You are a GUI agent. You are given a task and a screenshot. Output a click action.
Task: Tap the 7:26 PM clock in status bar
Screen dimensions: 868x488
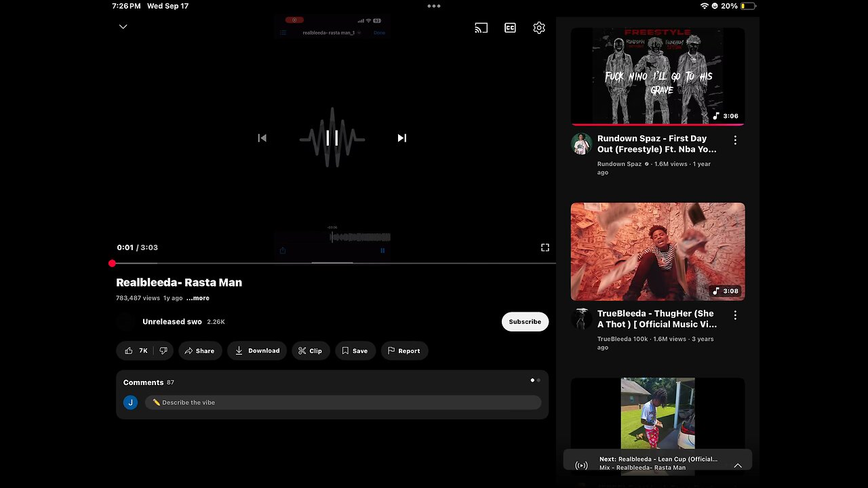click(126, 6)
